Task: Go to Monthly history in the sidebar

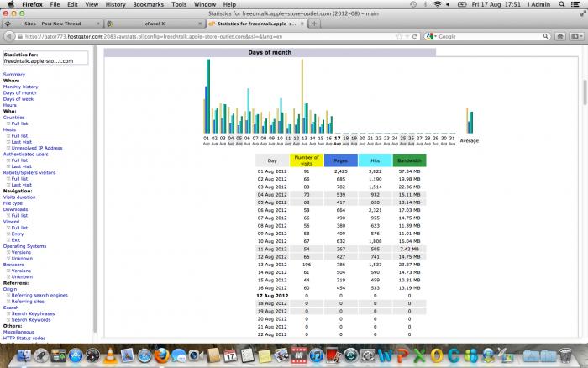Action: coord(21,87)
